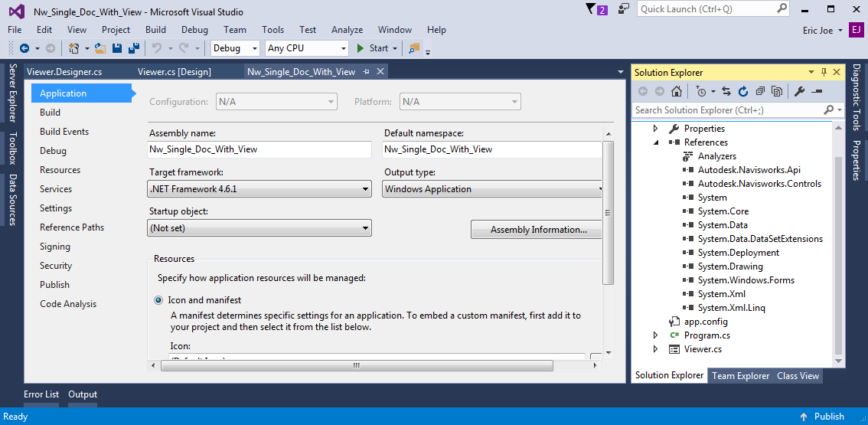Open the notifications flag icon
This screenshot has height=425, width=868.
pyautogui.click(x=597, y=9)
